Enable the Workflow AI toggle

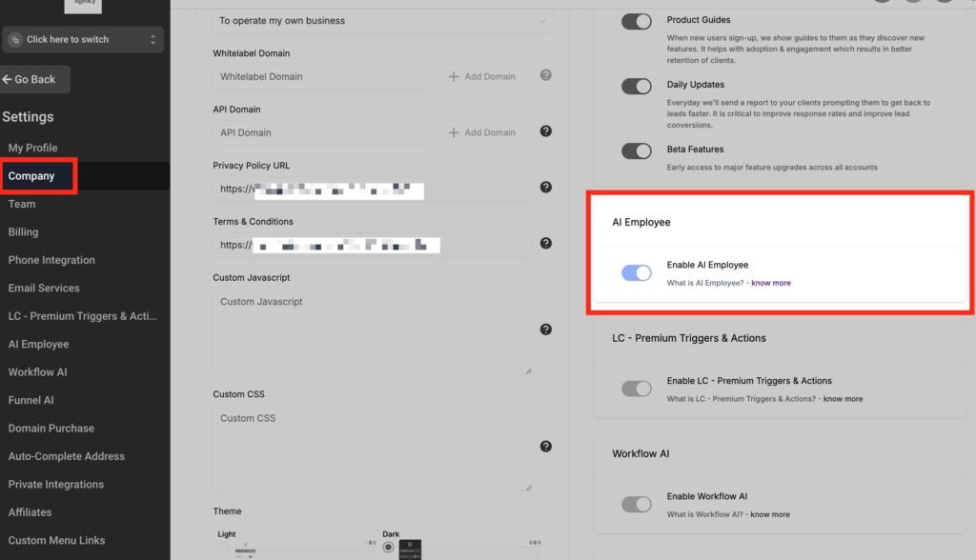point(637,504)
